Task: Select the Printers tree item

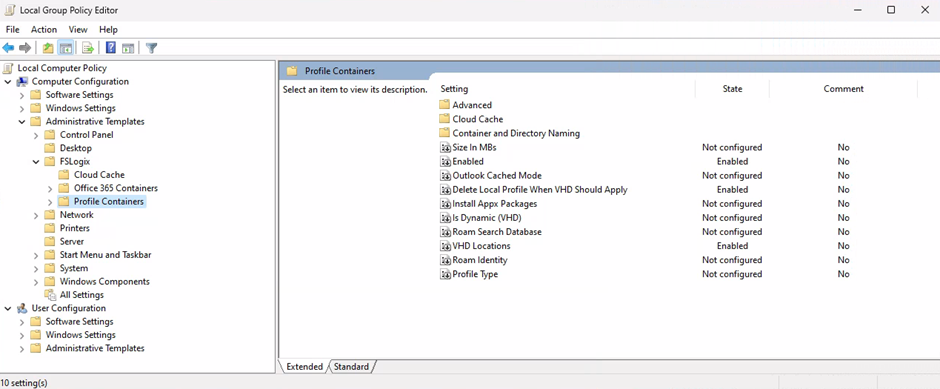Action: tap(74, 228)
